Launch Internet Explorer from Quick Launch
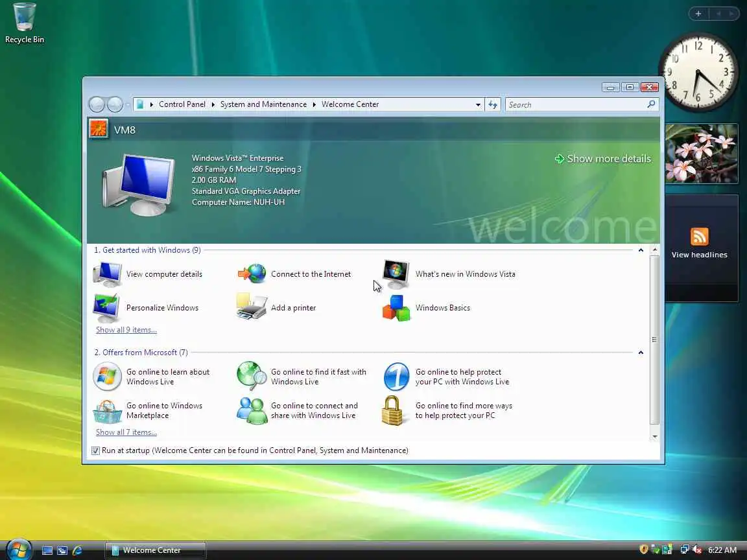The width and height of the screenshot is (747, 560). click(x=77, y=550)
